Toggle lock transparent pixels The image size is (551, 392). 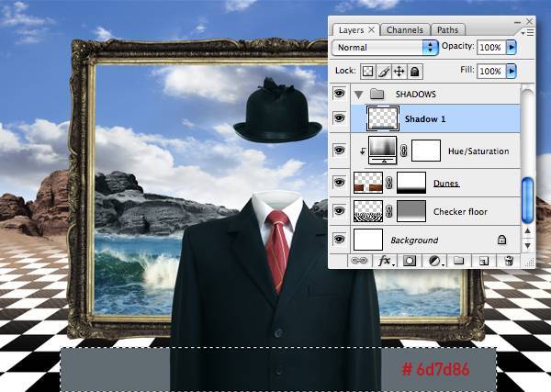[x=367, y=72]
